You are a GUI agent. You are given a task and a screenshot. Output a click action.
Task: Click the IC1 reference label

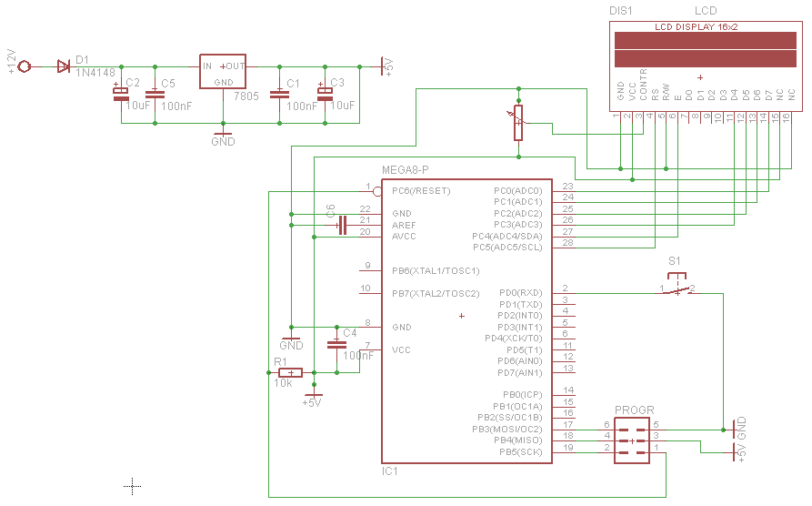click(390, 471)
